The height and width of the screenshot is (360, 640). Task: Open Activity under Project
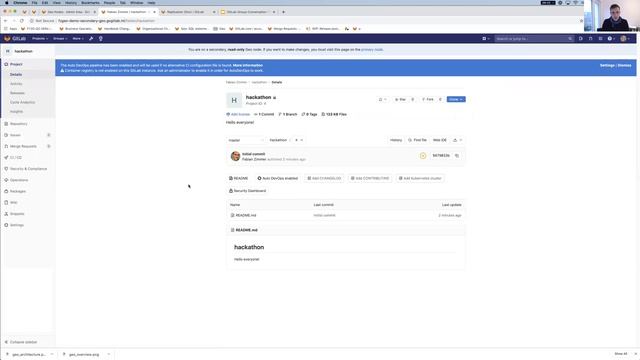click(16, 84)
